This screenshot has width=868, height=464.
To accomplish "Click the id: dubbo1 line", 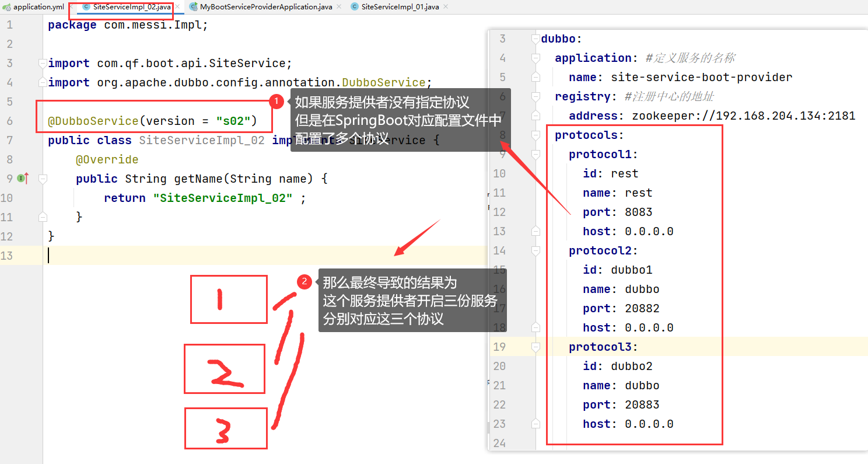I will pos(618,270).
